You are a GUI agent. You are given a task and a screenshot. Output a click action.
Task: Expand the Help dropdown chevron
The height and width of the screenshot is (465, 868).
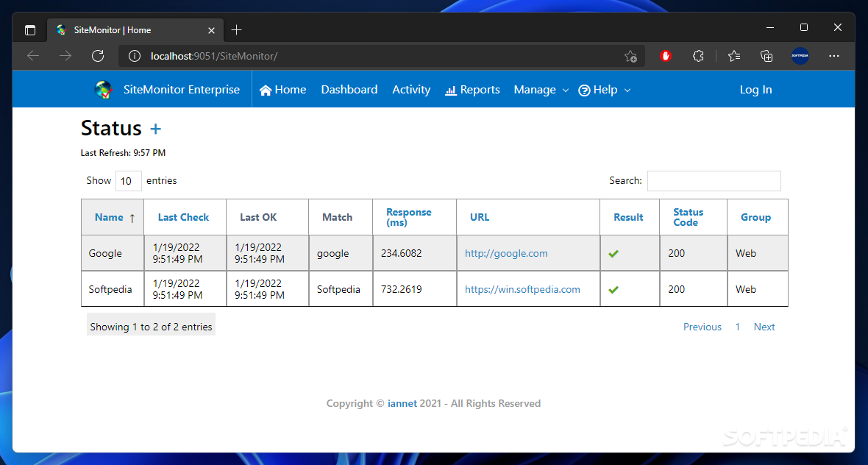pos(627,90)
